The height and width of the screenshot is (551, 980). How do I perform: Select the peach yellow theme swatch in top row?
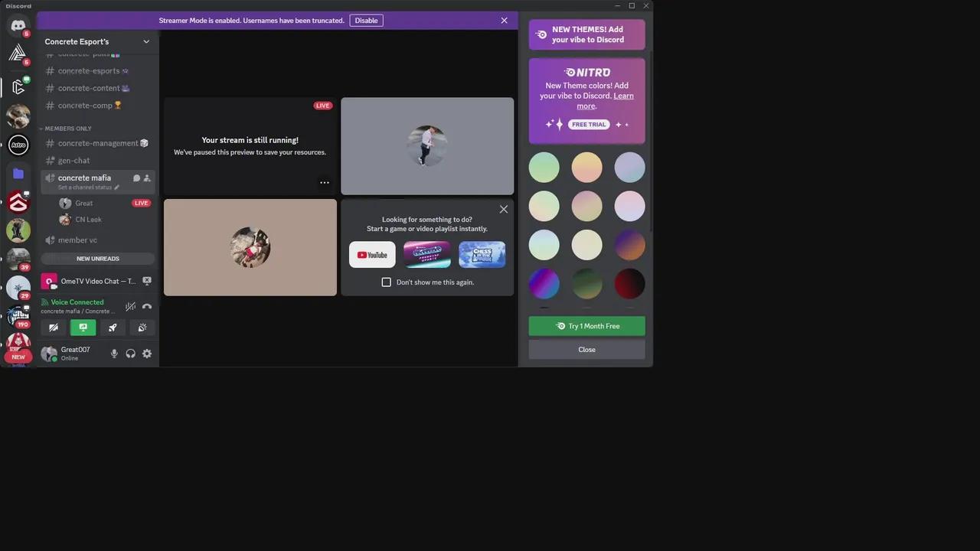586,168
